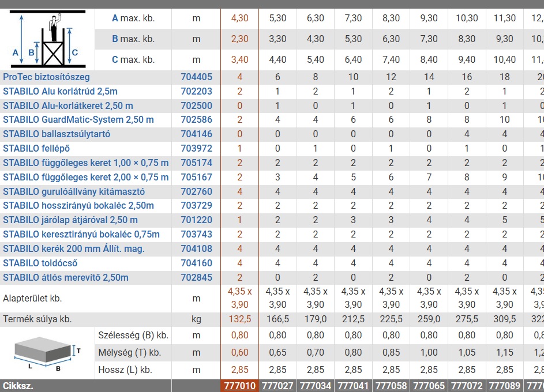
Task: Click the 'Mélység (T) kb.' label
Action: (130, 353)
